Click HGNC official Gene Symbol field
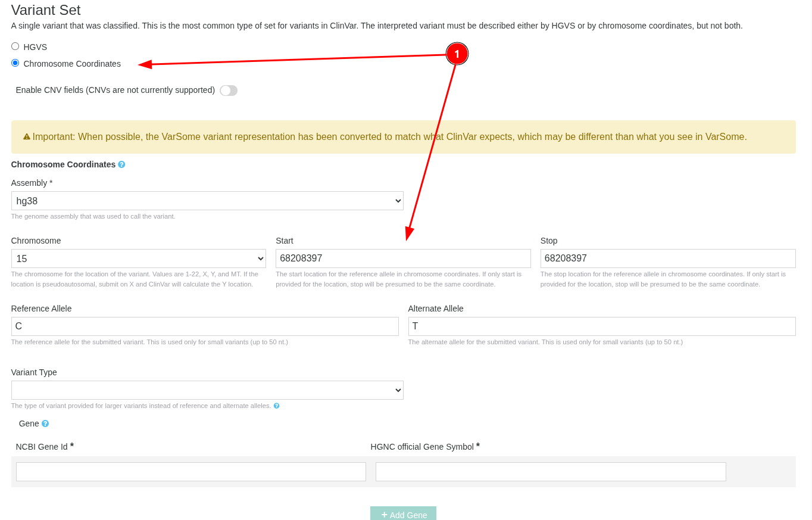The image size is (812, 520). coord(551,472)
